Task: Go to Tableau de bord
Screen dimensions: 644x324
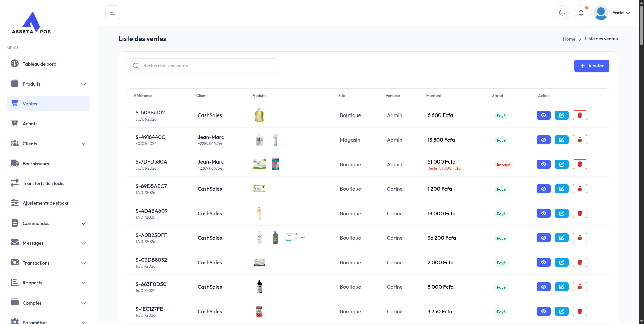Action: (40, 64)
